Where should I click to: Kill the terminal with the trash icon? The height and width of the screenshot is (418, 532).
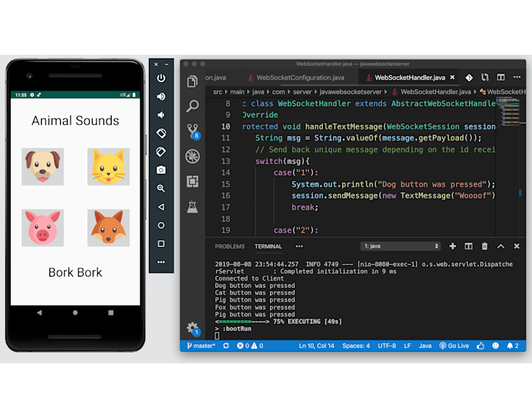(x=485, y=246)
